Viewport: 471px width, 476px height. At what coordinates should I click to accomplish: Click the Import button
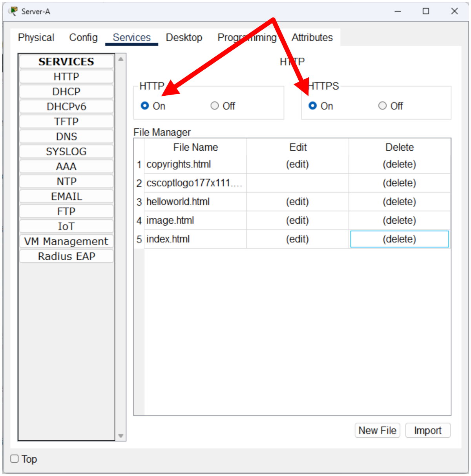click(x=427, y=430)
